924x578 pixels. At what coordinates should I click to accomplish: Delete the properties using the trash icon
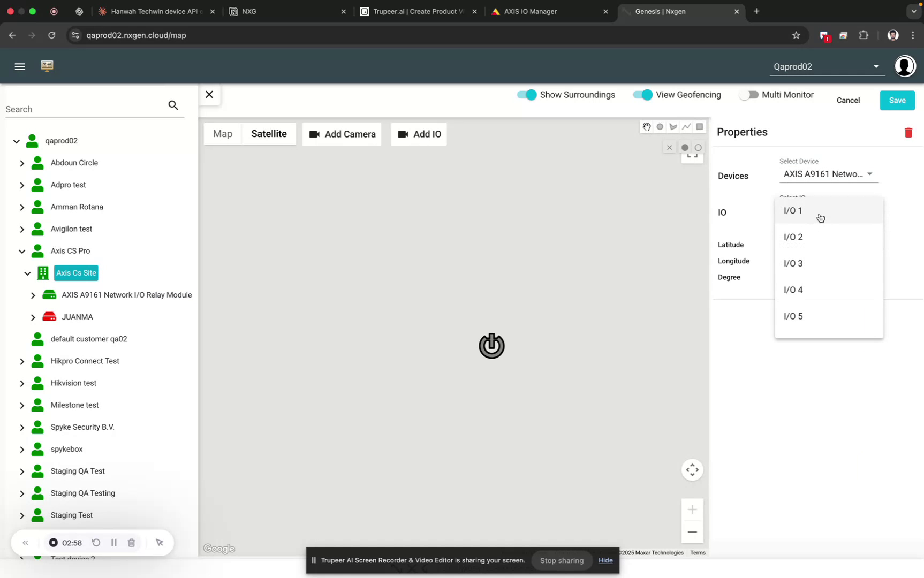pos(908,132)
